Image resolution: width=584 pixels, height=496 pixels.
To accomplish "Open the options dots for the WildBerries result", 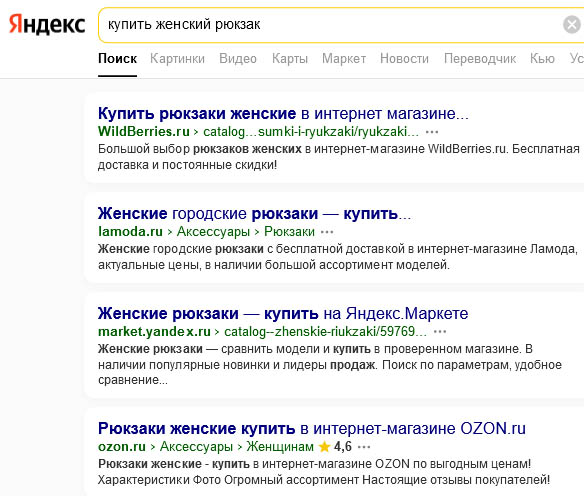I will (432, 132).
